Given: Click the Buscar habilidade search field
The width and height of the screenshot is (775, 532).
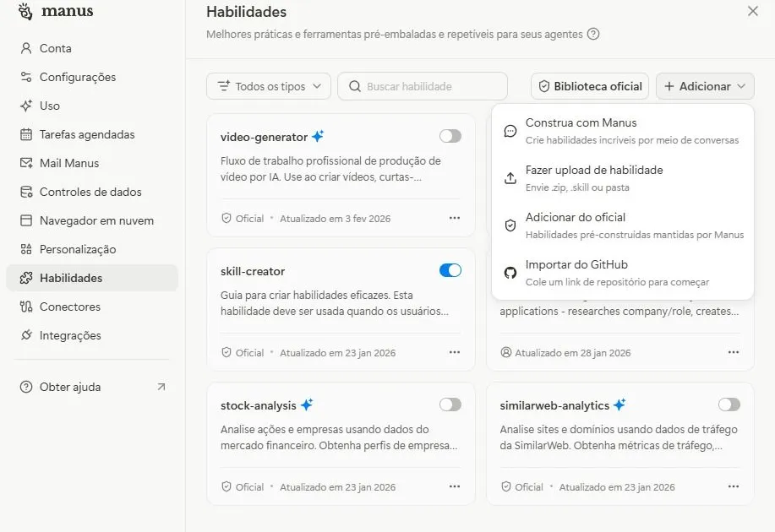Looking at the screenshot, I should click(x=423, y=85).
